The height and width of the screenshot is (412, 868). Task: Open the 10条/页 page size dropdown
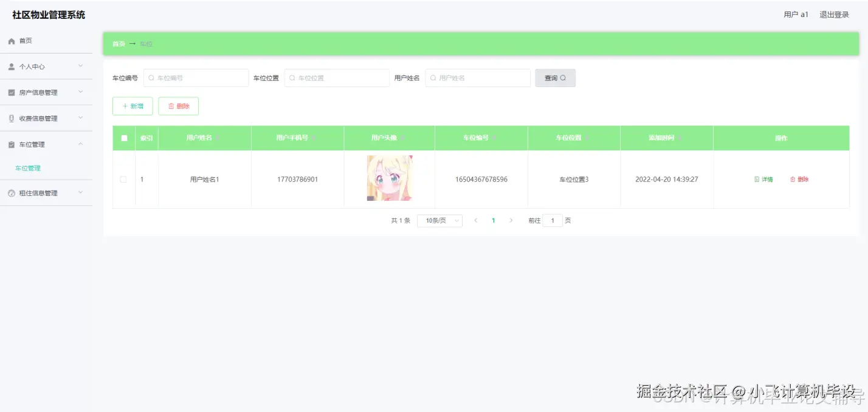439,220
